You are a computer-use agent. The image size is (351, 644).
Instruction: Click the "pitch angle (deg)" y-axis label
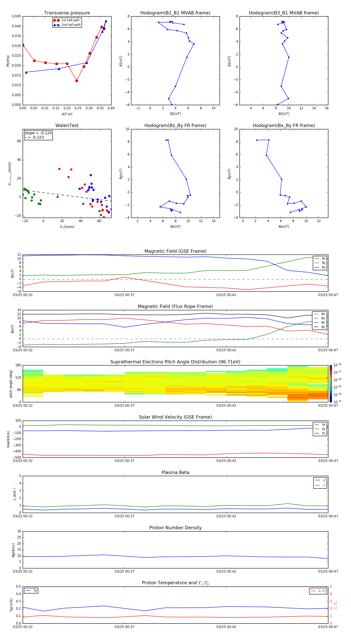11,384
